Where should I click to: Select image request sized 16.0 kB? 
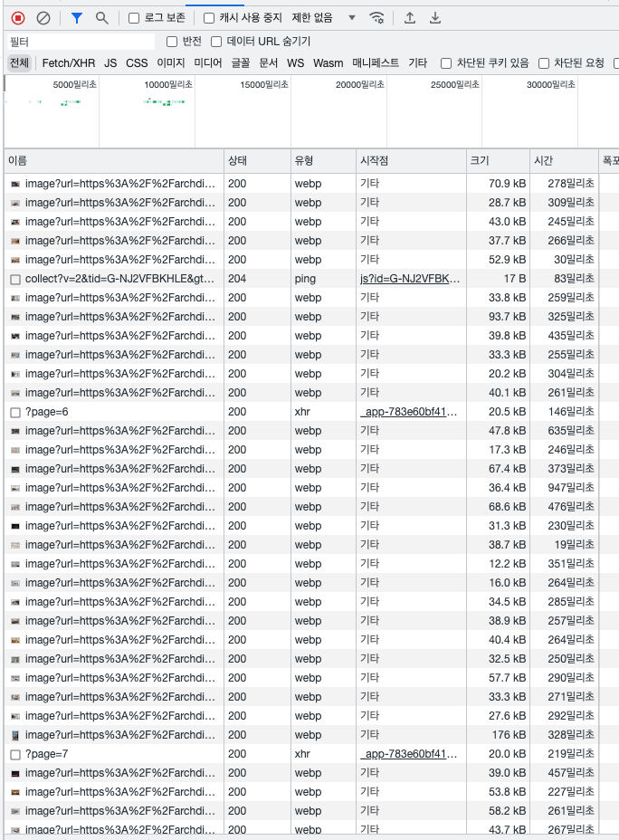click(x=120, y=583)
